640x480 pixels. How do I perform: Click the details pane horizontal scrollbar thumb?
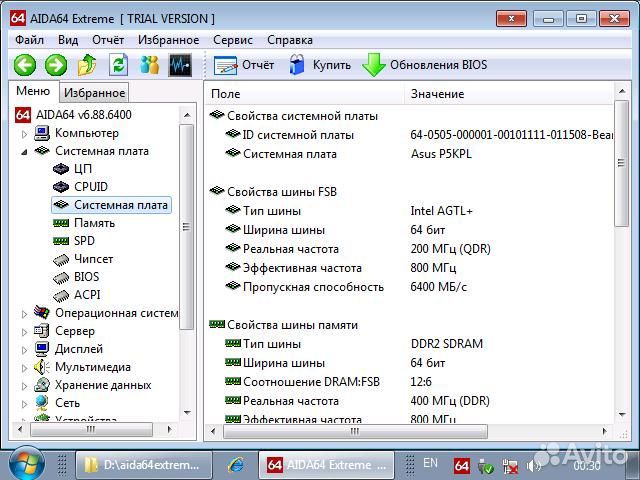click(x=355, y=431)
